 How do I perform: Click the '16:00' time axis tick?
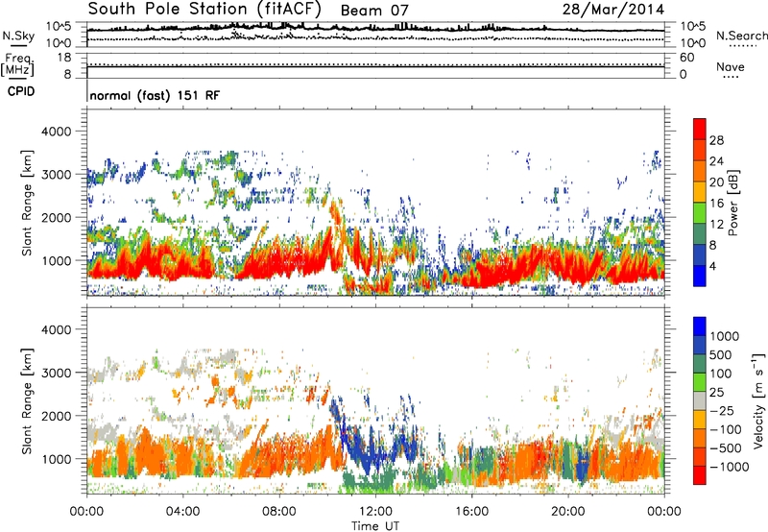[x=471, y=512]
